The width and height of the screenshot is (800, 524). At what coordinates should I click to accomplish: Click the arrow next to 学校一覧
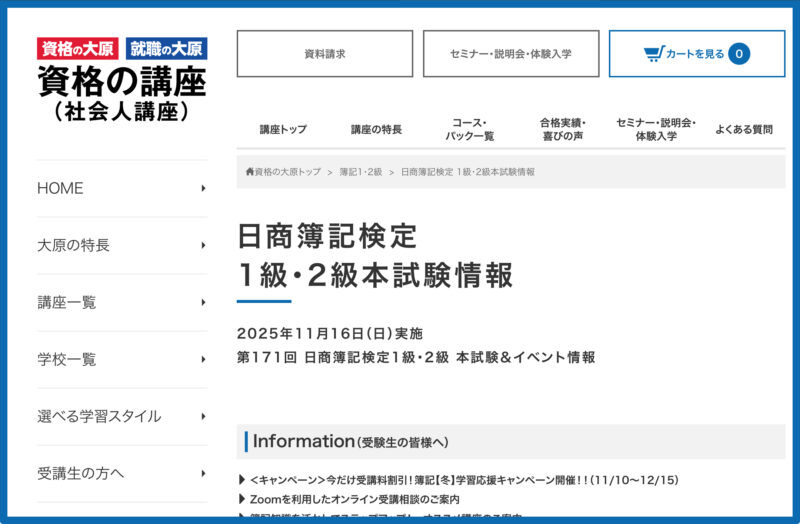pos(203,360)
